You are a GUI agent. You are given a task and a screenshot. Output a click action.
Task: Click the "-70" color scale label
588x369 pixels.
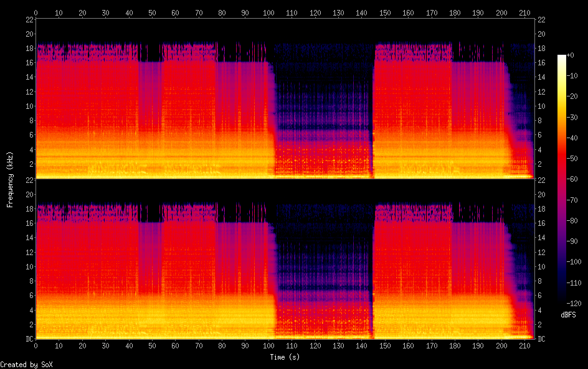coord(572,200)
